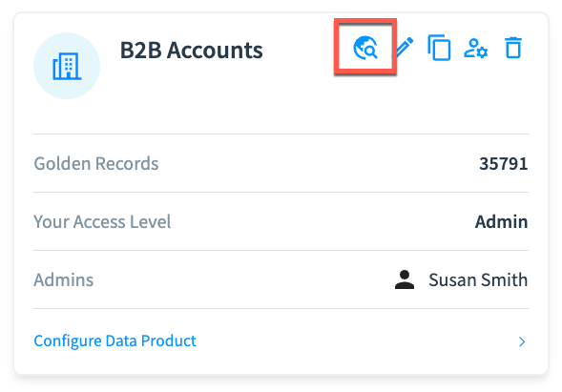This screenshot has width=562, height=392.
Task: Click the 35791 golden records count
Action: [504, 164]
